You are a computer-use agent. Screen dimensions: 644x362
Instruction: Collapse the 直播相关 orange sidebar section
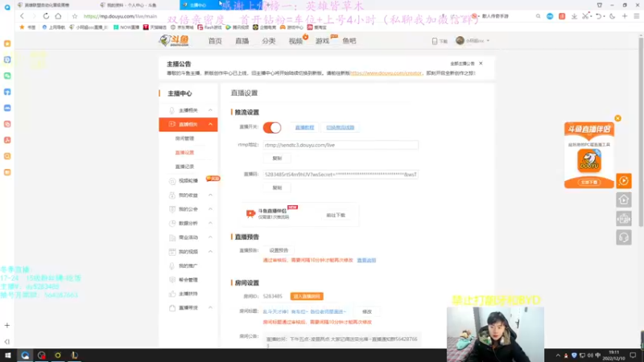pos(210,125)
